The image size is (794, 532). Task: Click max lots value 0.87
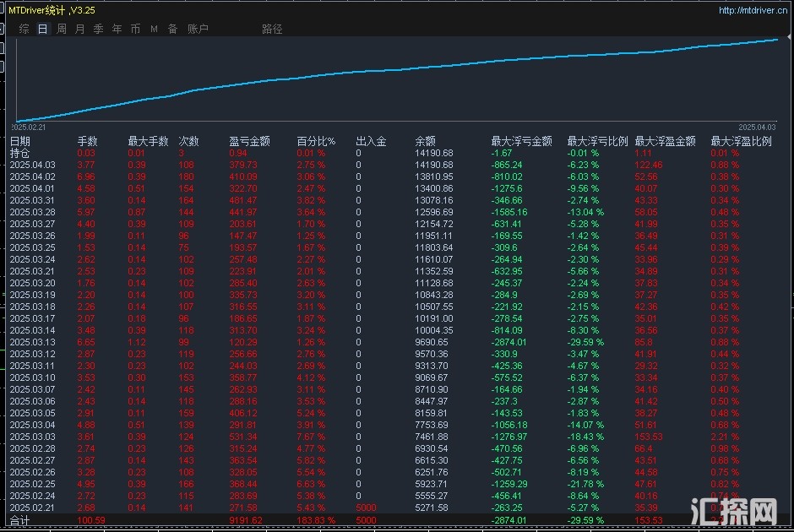[x=137, y=212]
